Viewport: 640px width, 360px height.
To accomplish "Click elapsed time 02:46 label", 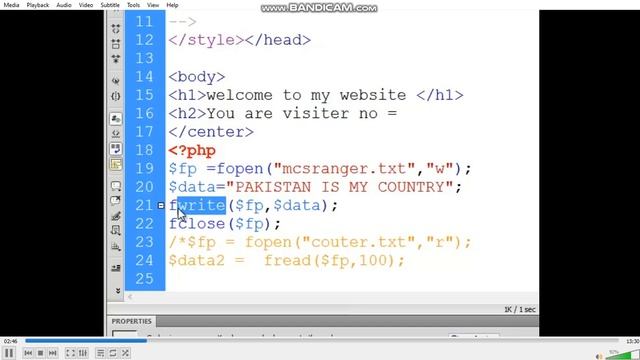I will tap(11, 341).
